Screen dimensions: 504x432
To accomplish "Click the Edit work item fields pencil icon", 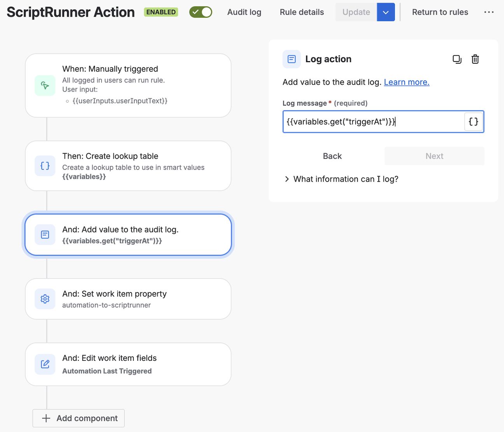I will point(45,364).
